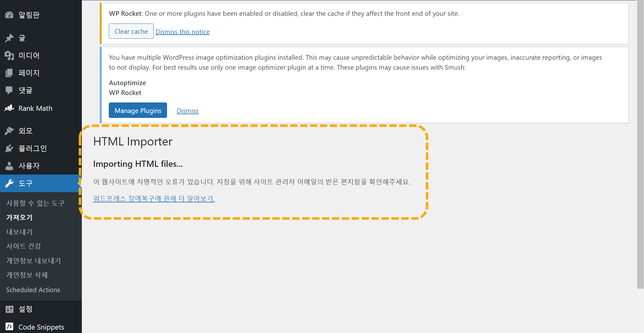This screenshot has height=333, width=644.
Task: Select the 설정 settings icon
Action: coord(9,309)
